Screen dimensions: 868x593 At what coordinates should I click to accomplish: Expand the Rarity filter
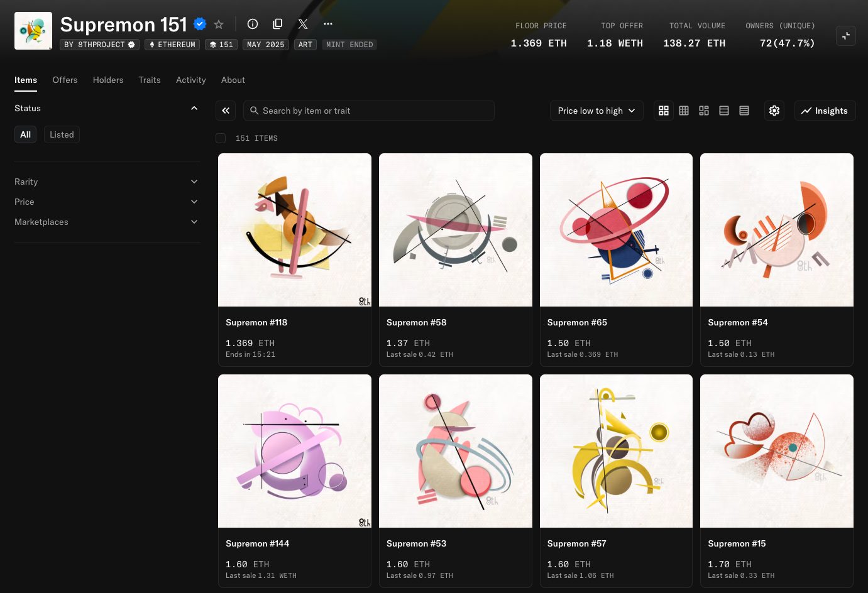(107, 182)
